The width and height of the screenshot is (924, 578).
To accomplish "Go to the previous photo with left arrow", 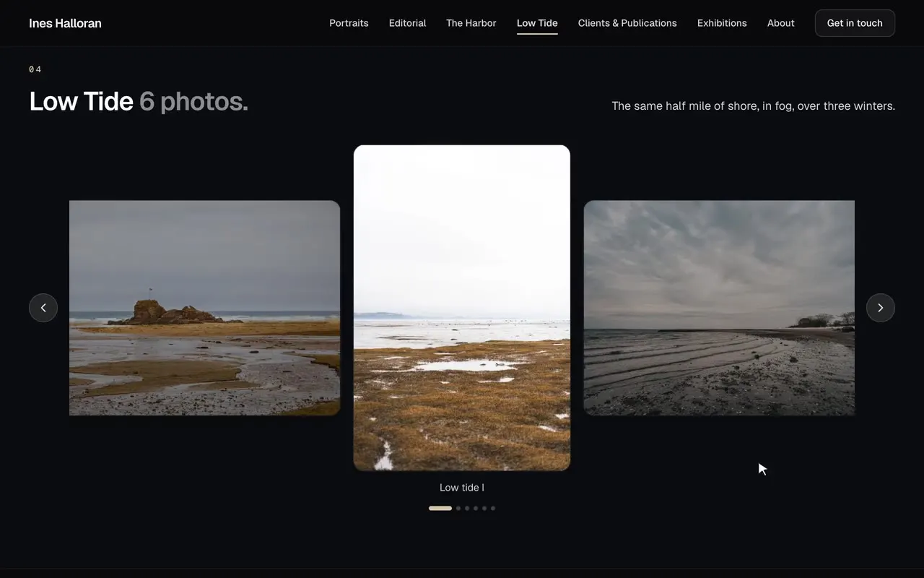I will click(43, 308).
